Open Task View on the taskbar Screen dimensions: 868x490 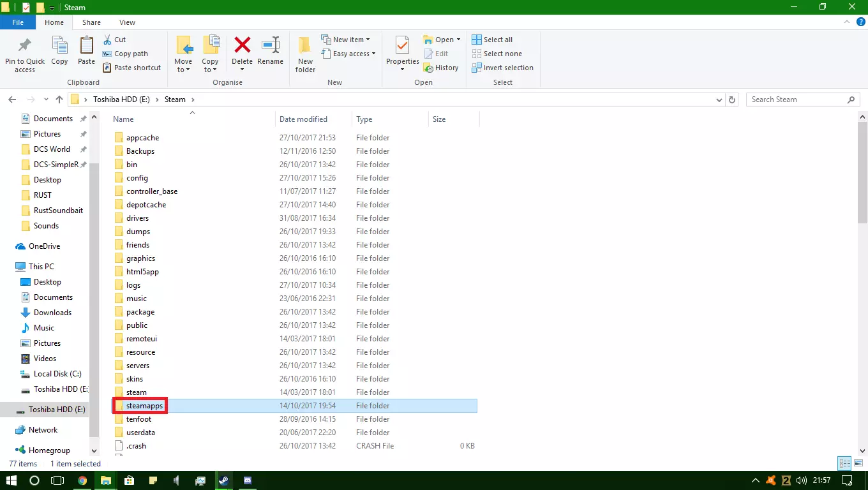[57, 480]
